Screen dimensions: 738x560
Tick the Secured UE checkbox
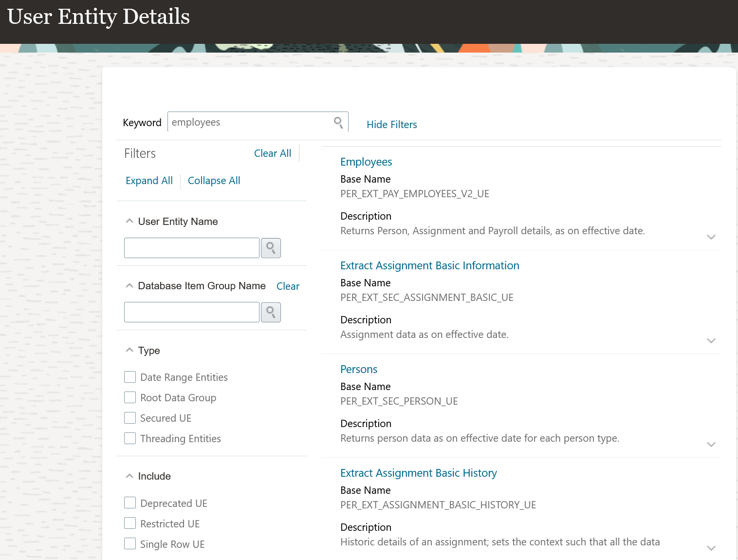[x=130, y=418]
